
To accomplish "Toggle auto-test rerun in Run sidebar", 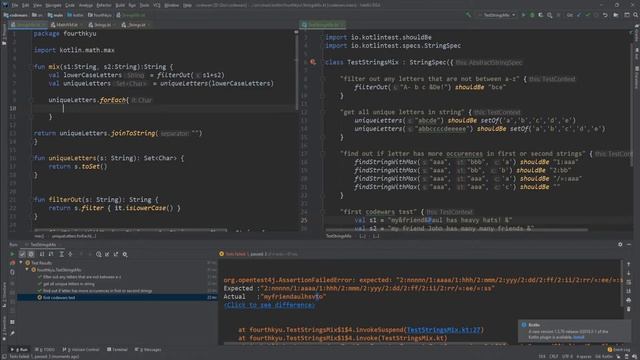I will [x=12, y=272].
